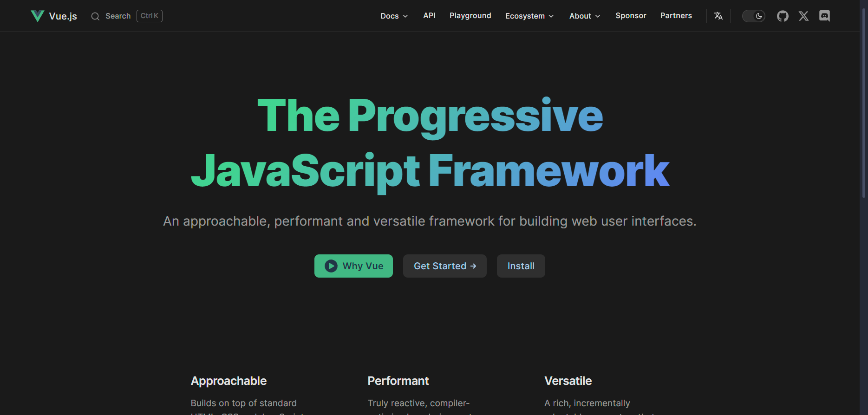Expand the About dropdown menu

pos(585,16)
